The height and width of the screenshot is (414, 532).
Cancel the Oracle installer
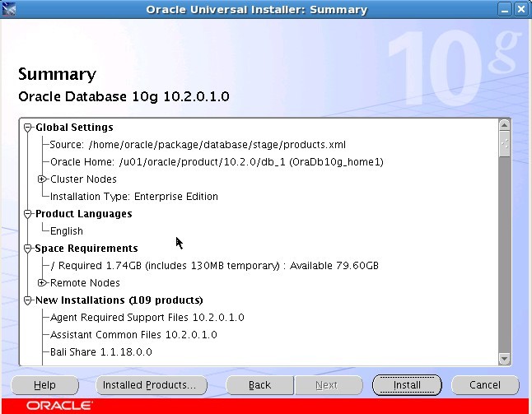[485, 385]
